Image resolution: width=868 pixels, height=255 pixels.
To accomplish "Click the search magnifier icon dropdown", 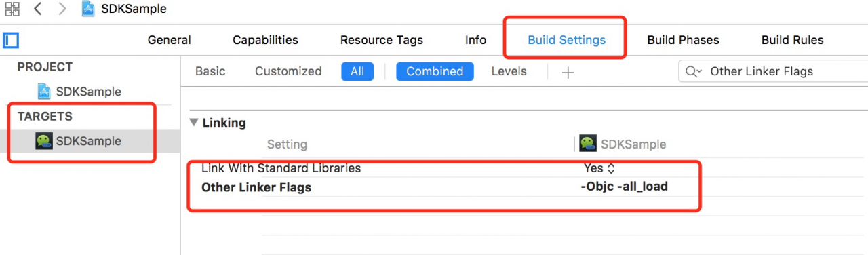I will [x=693, y=71].
